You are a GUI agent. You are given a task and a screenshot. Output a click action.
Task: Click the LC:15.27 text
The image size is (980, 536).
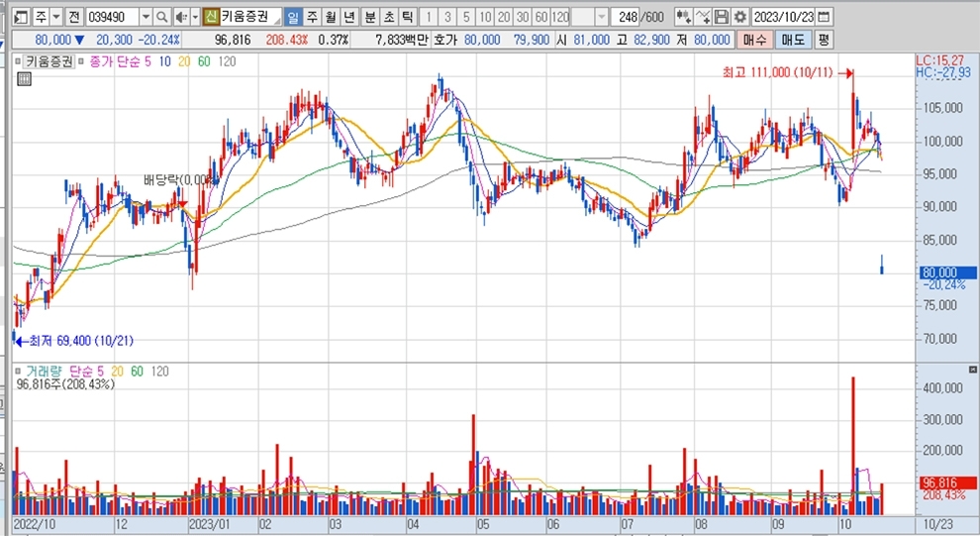[940, 60]
